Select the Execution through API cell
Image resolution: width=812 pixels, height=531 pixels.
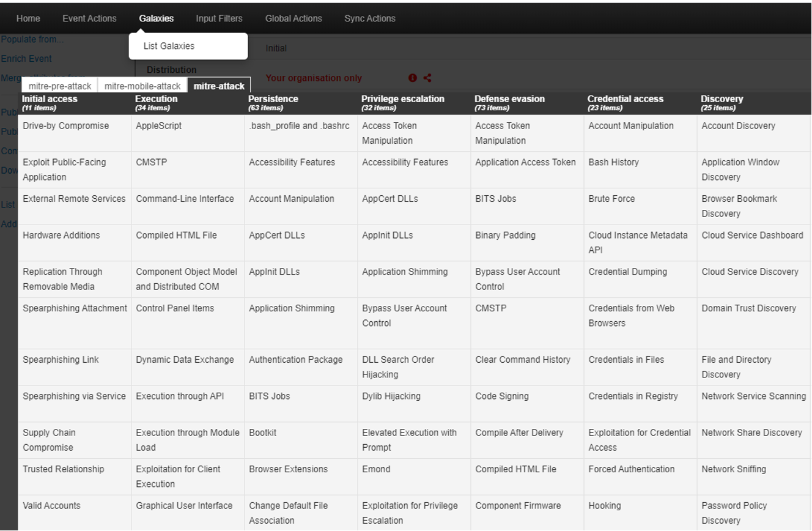188,404
